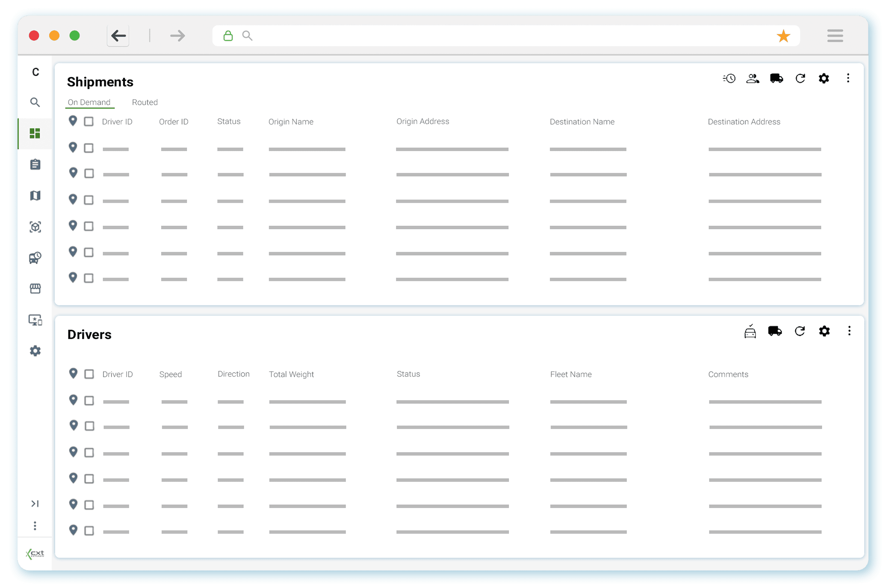Select the header checkbox in the Shipments table

(89, 121)
